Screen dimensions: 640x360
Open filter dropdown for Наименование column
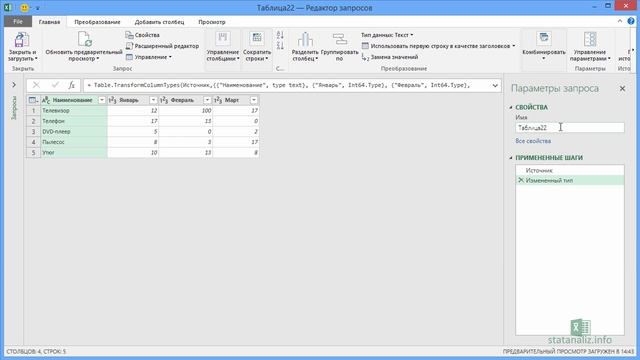[102, 100]
